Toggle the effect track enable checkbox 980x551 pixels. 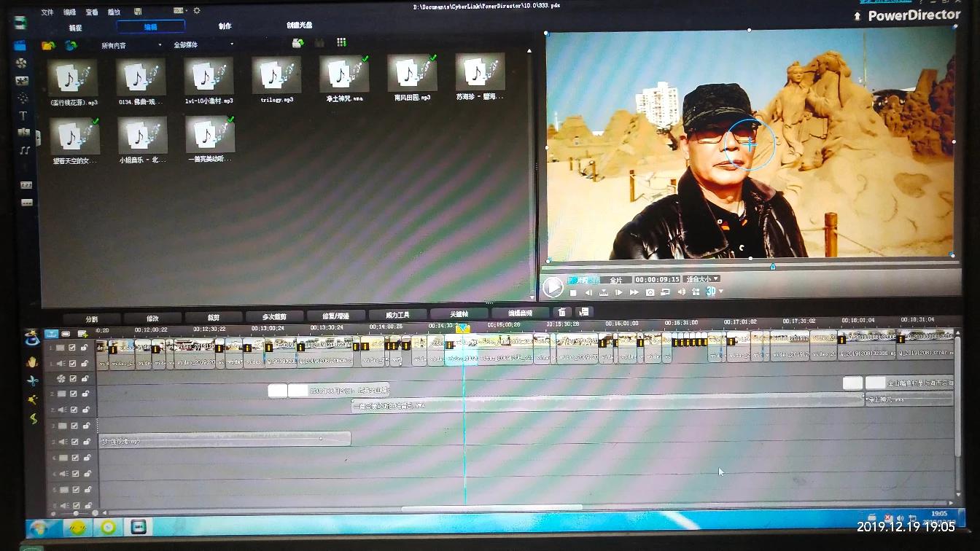click(73, 378)
